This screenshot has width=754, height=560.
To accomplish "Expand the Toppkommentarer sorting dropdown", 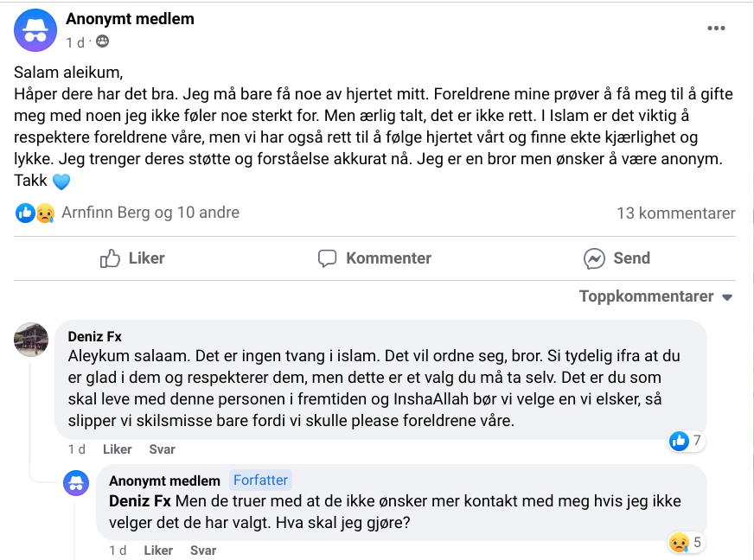I will click(x=655, y=296).
